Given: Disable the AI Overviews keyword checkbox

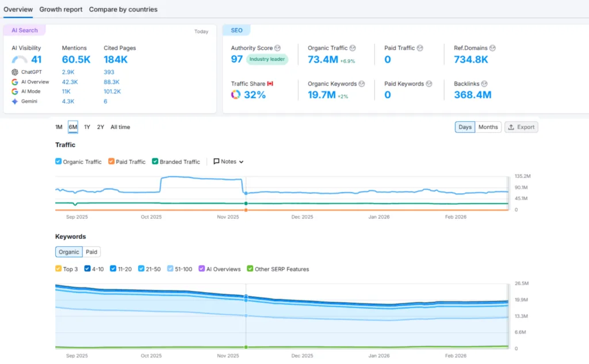Looking at the screenshot, I should click(x=202, y=269).
